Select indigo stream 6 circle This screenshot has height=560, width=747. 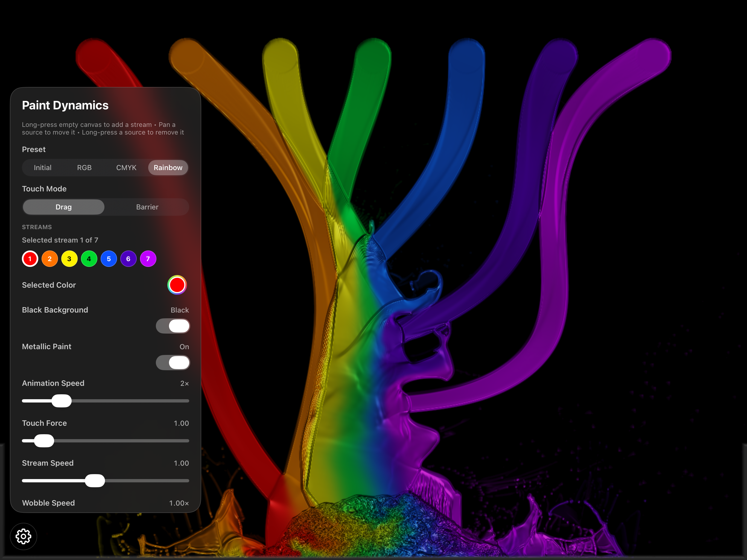point(128,259)
